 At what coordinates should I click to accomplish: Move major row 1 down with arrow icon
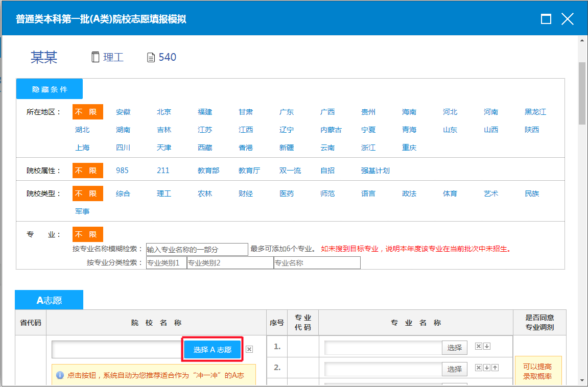click(487, 346)
